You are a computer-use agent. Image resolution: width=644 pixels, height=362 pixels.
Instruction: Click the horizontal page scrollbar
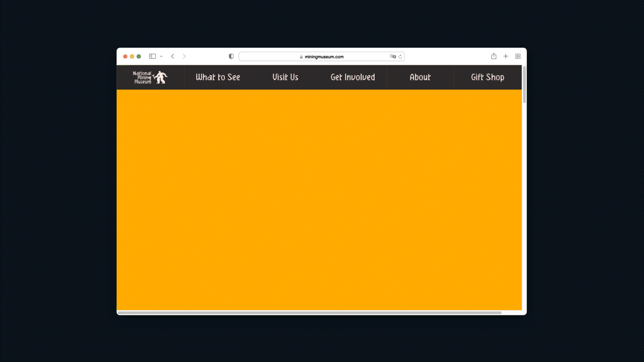click(309, 313)
